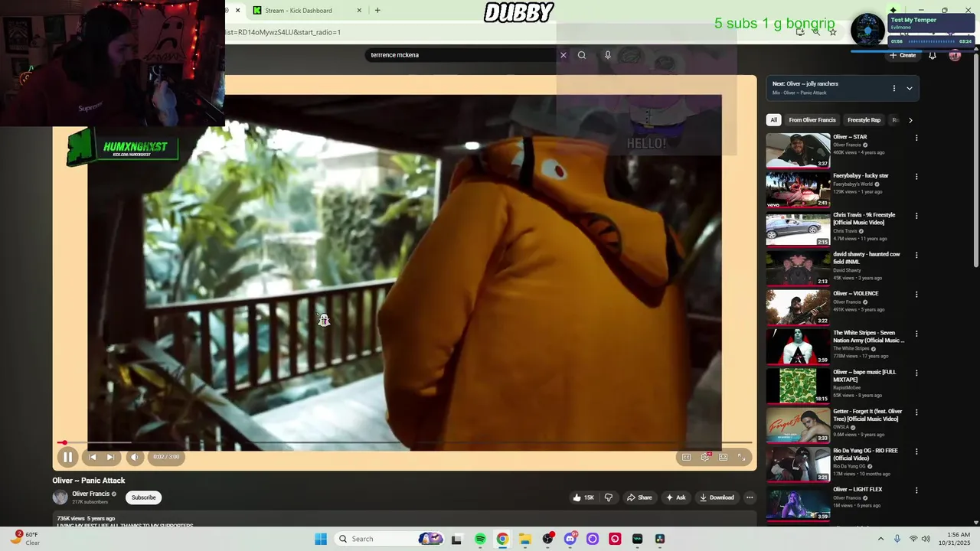Select the Freestyle Rap chip
The height and width of the screenshot is (551, 980).
coord(864,120)
